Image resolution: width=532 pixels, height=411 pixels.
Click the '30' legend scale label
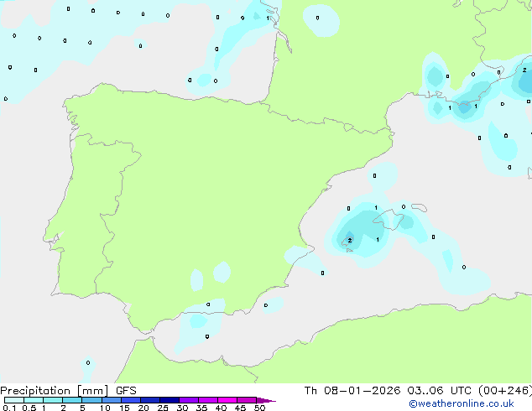tap(182, 408)
